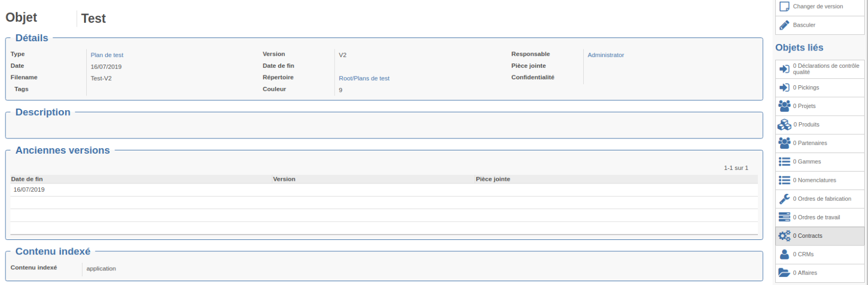Open the 0 Partenaires linked objects

[x=812, y=143]
